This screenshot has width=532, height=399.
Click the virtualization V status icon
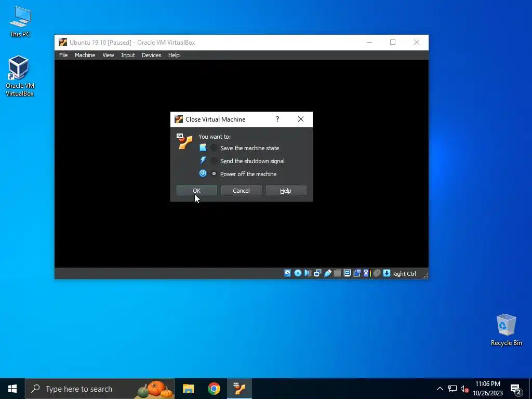click(366, 273)
